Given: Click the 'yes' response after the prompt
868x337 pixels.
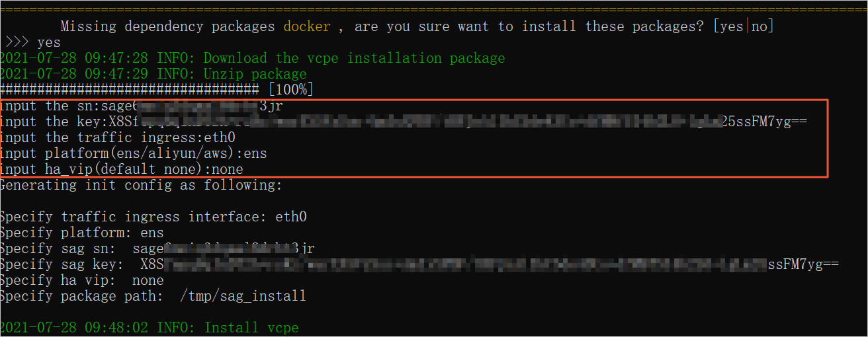Looking at the screenshot, I should (48, 42).
